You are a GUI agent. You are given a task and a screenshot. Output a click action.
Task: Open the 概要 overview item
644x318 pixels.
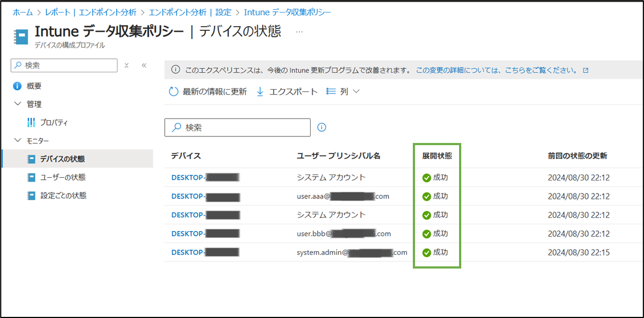[34, 86]
